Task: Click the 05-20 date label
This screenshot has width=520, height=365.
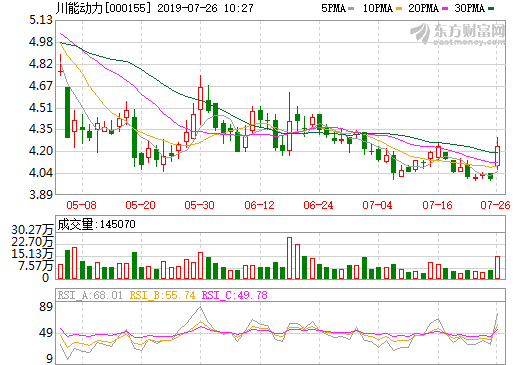Action: pos(140,205)
